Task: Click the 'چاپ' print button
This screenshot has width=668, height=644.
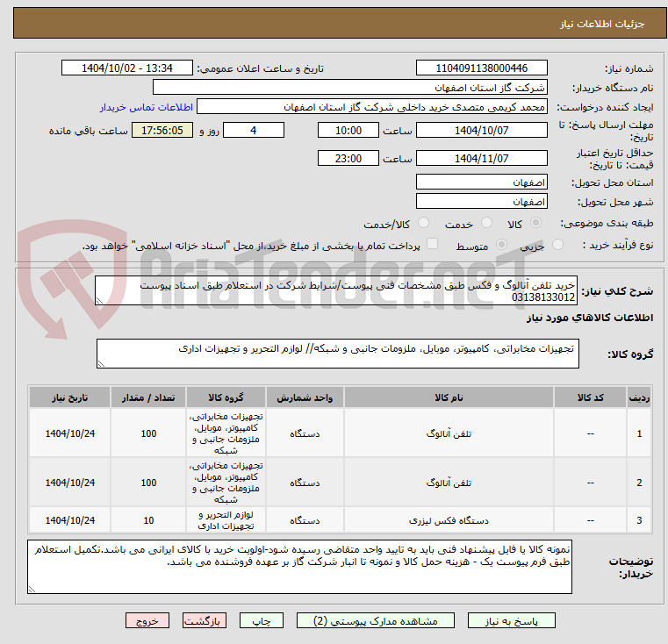Action: point(262,620)
